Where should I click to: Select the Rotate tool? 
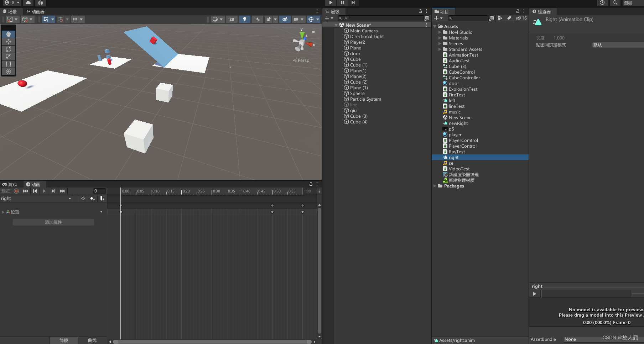[8, 49]
